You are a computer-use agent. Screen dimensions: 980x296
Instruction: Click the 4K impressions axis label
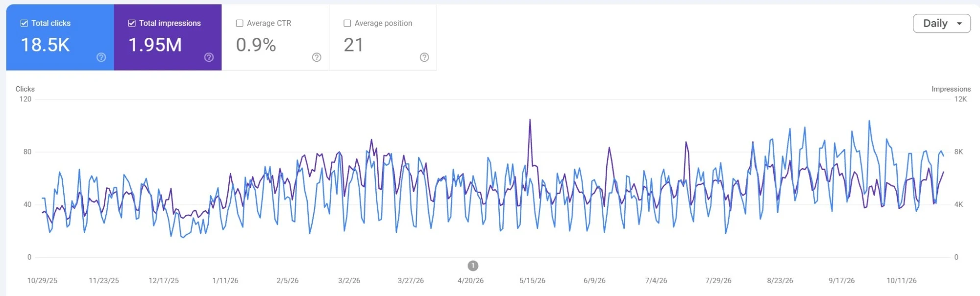(x=958, y=205)
